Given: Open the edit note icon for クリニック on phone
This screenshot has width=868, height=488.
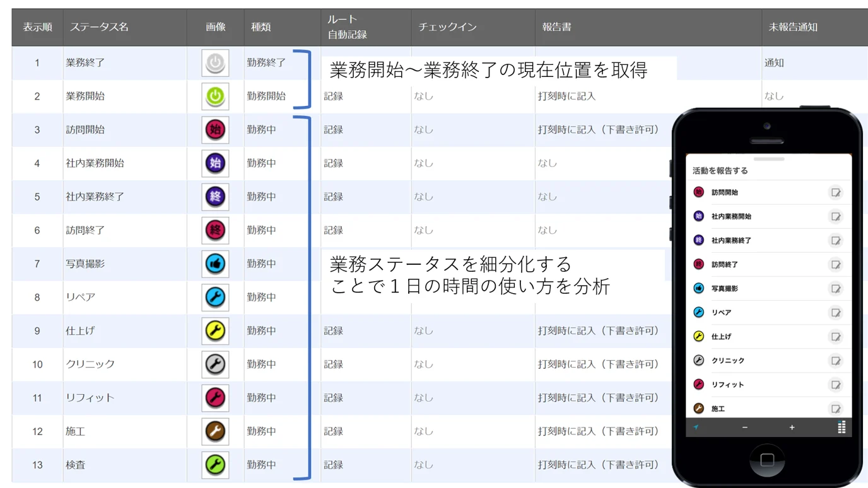Looking at the screenshot, I should pos(836,361).
